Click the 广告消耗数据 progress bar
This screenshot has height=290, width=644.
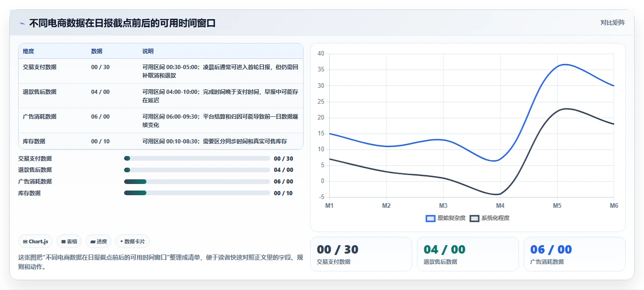197,182
